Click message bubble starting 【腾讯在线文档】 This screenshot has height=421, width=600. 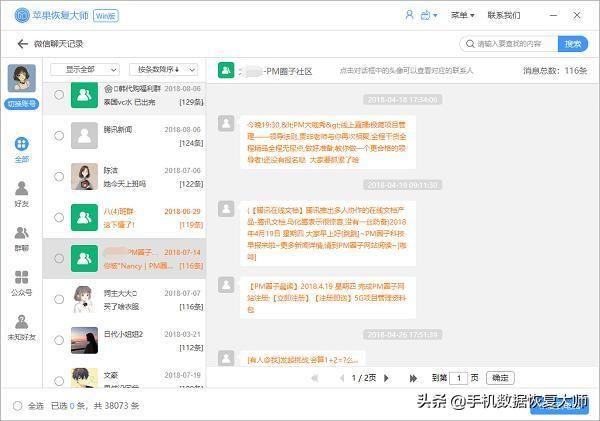pos(328,233)
